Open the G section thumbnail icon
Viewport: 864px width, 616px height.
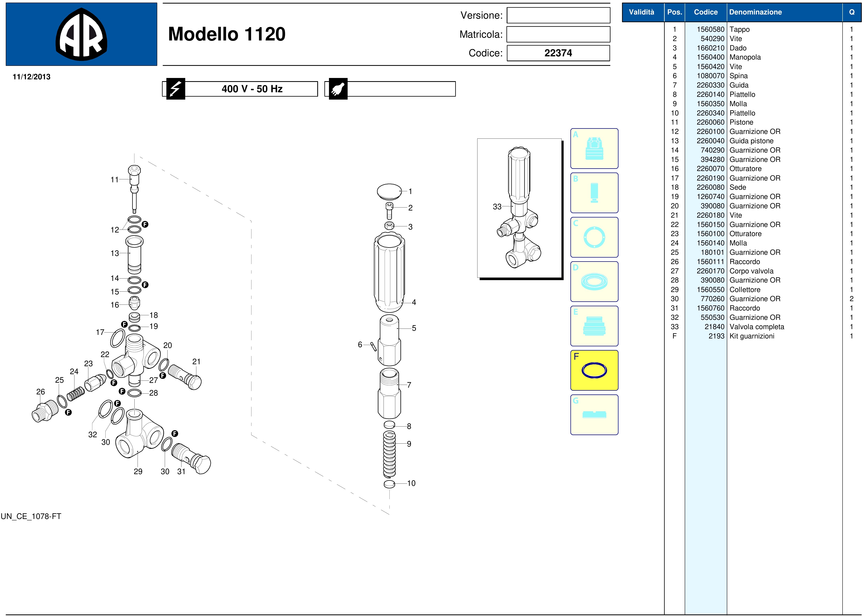pos(594,415)
